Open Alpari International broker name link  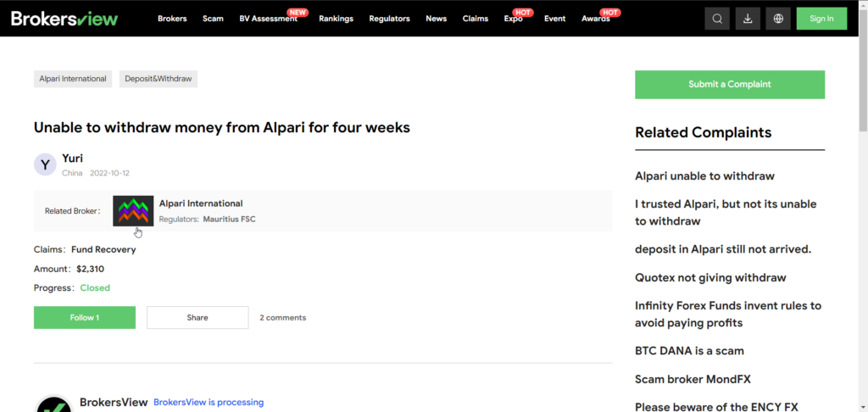coord(201,203)
